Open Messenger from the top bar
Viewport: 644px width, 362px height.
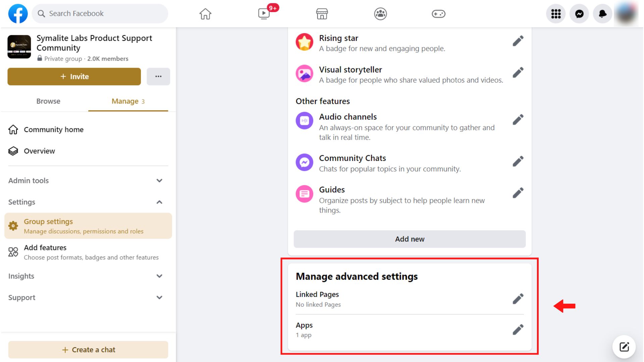click(579, 14)
